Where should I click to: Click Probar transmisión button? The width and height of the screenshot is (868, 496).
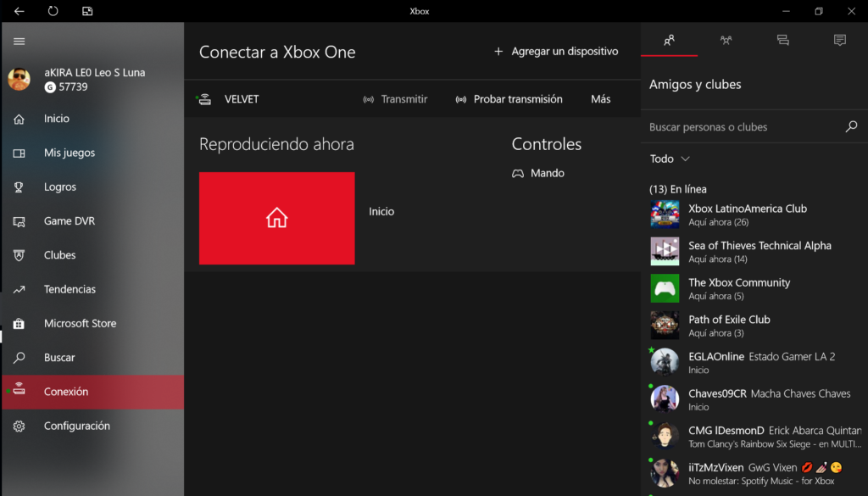(x=509, y=99)
